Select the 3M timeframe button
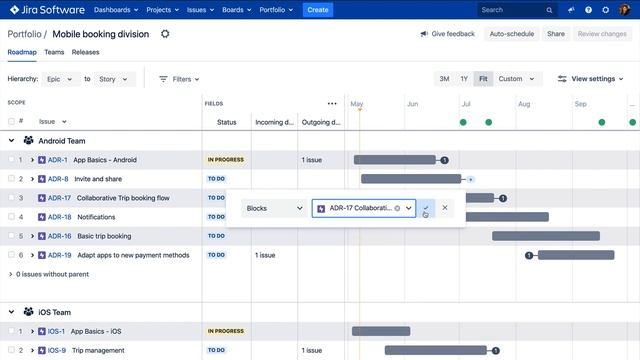The image size is (640, 360). pos(444,79)
